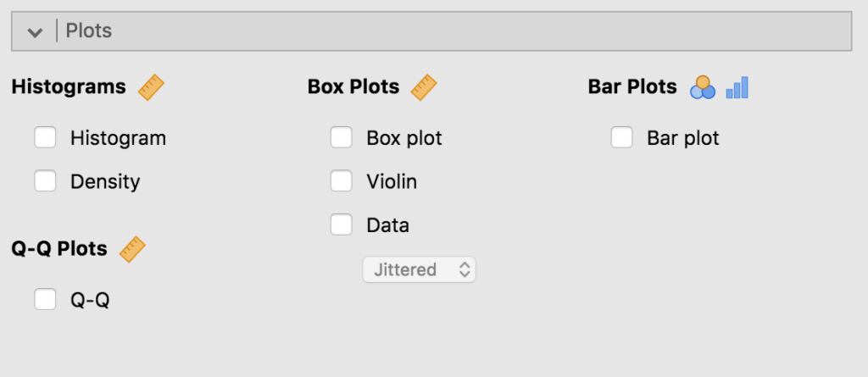This screenshot has height=377, width=868.
Task: Click the nominal circles icon beside Bar Plots
Action: coord(703,86)
